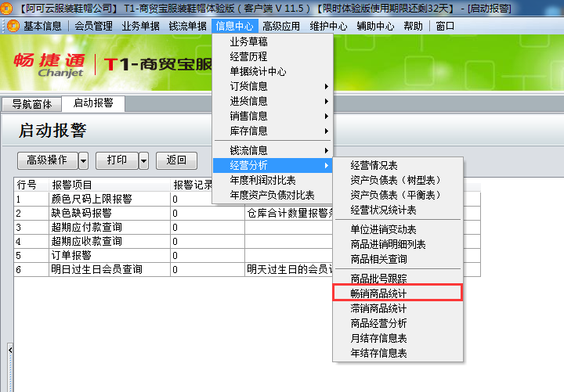Click the left scroll arrow at bottom-left
Screen dimensions: 564x392
(x=10, y=350)
